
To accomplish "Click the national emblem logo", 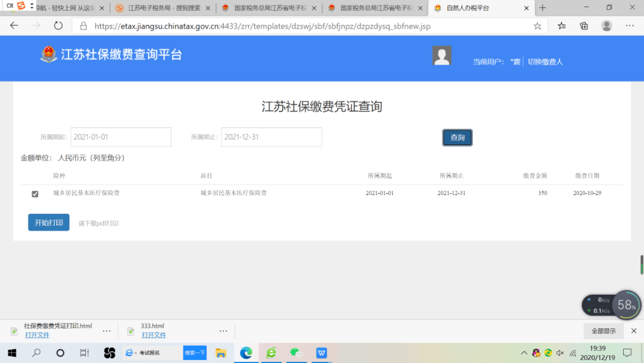I will (48, 54).
